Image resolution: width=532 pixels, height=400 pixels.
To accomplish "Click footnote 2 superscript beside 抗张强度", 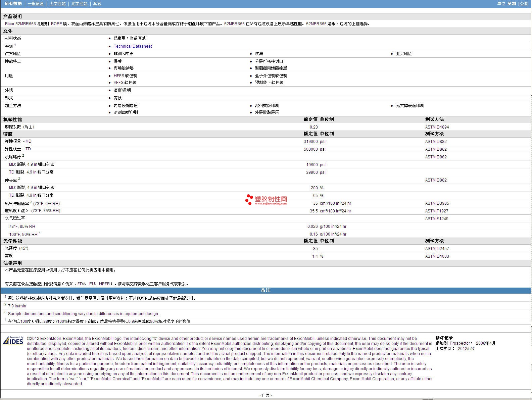I will point(23,156).
